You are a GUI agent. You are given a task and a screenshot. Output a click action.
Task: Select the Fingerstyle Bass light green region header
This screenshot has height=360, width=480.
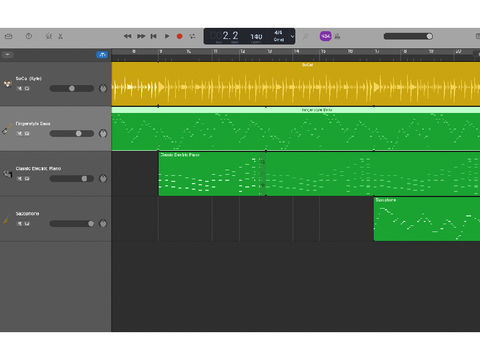pyautogui.click(x=296, y=110)
